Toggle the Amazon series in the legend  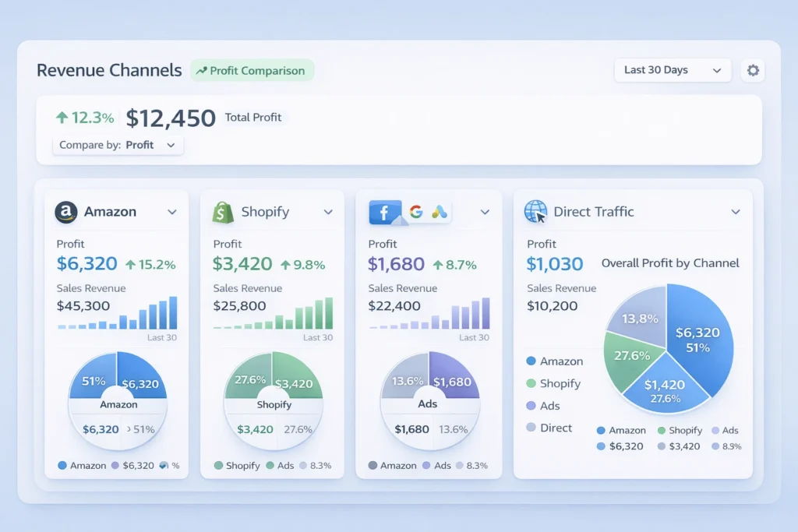click(553, 361)
